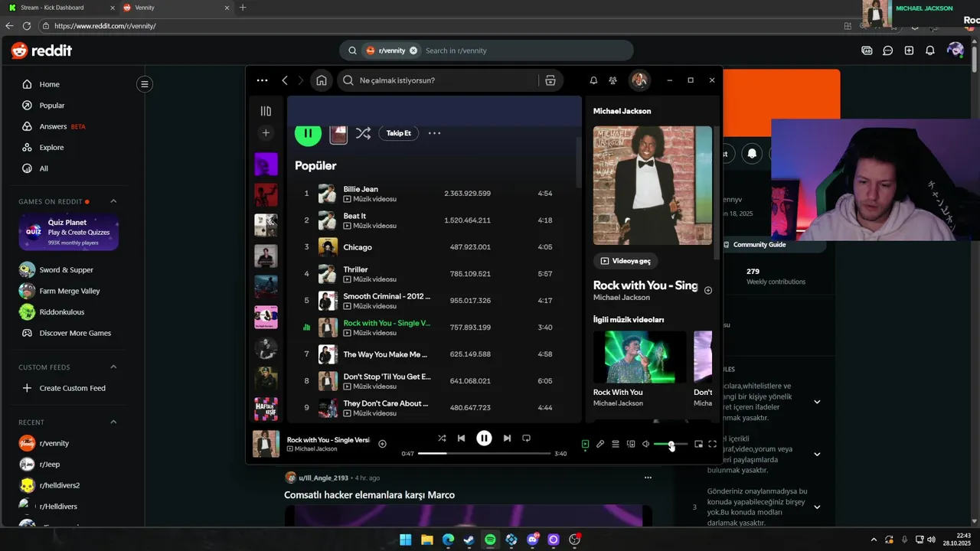This screenshot has height=551, width=980.
Task: Open Spotify friend activity icon
Action: click(612, 80)
